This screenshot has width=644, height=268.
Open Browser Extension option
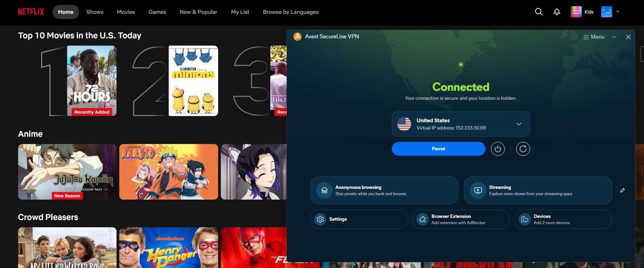[x=461, y=219]
